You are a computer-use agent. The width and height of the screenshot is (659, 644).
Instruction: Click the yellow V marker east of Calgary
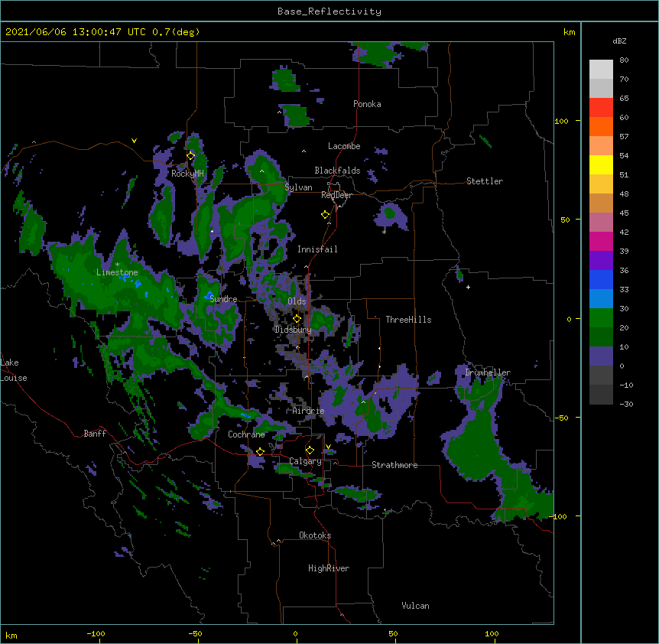coord(328,447)
